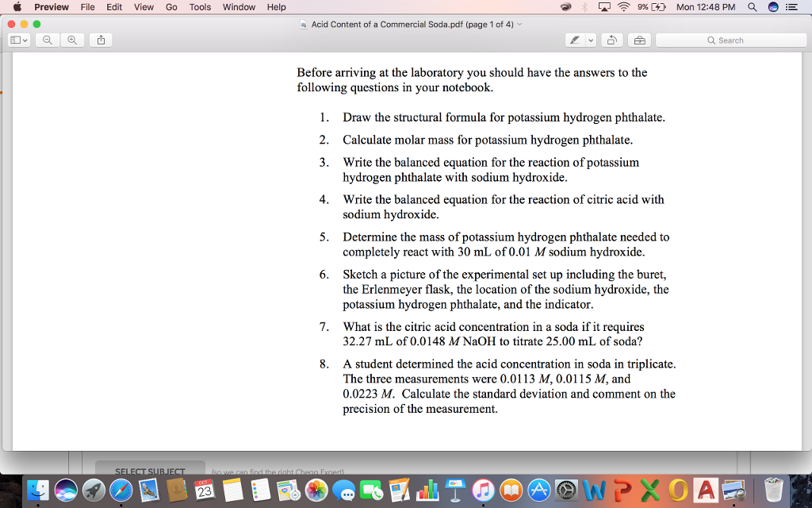The width and height of the screenshot is (812, 508).
Task: Click inside the Search field
Action: [730, 39]
